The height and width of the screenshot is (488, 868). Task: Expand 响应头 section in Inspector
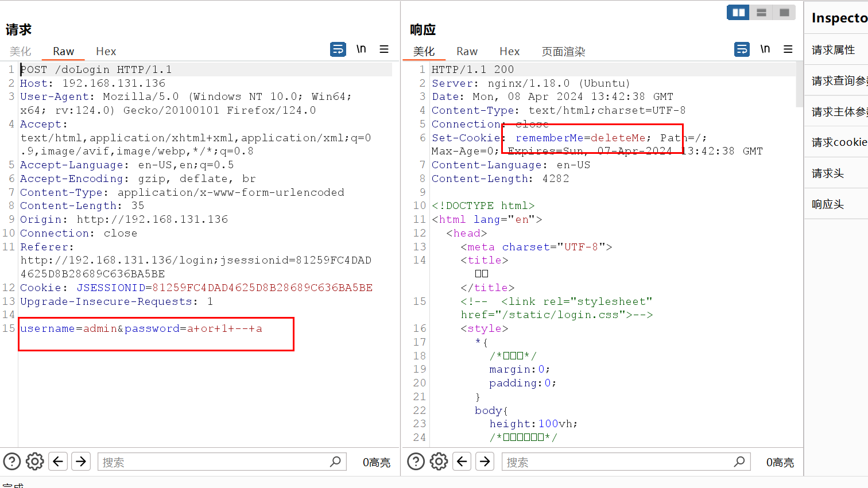(x=836, y=204)
